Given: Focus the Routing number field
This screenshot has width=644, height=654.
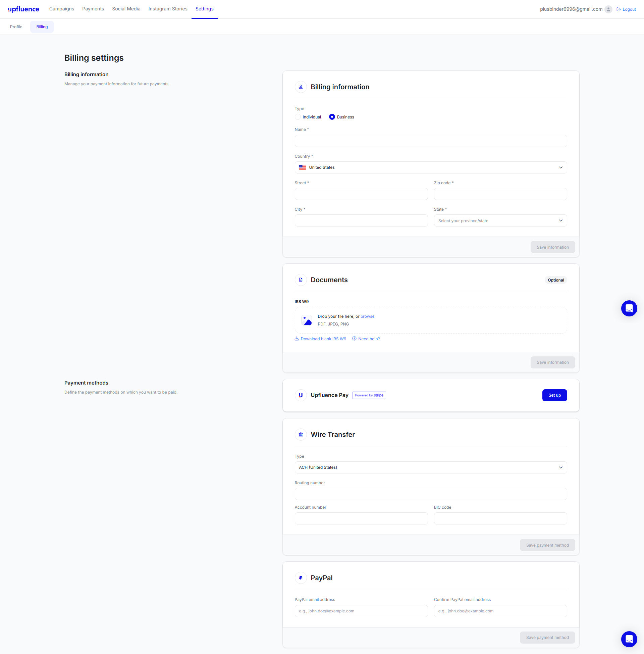Looking at the screenshot, I should tap(431, 494).
